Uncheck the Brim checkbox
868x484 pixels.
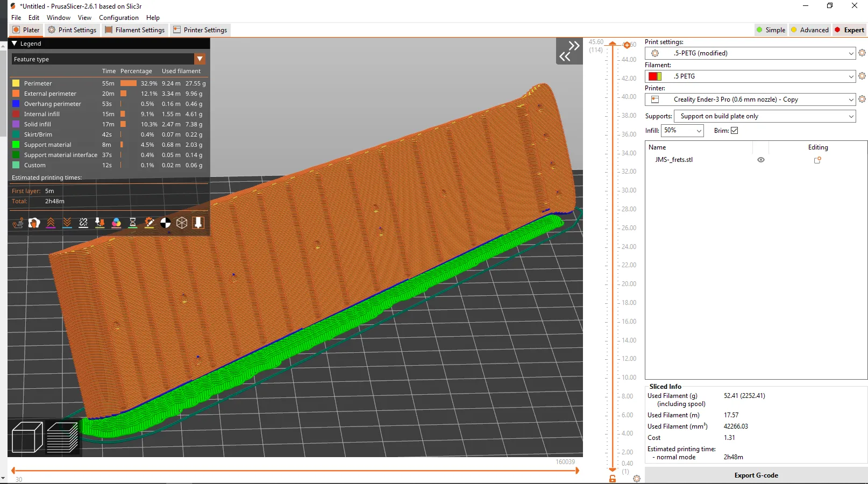click(735, 131)
